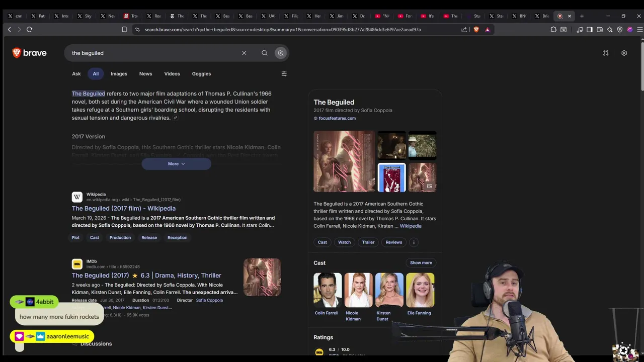Open The Beguiled (2017) IMDb result

click(x=146, y=276)
